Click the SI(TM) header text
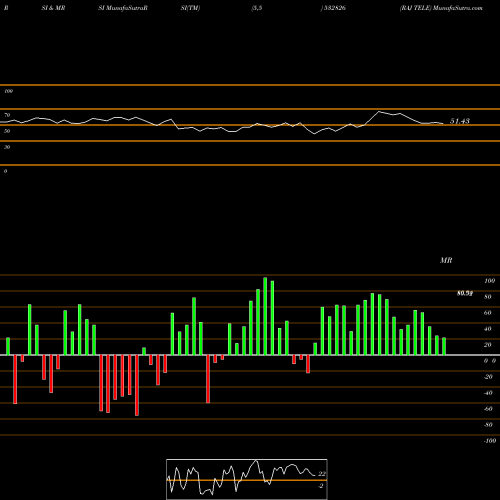 (190, 8)
